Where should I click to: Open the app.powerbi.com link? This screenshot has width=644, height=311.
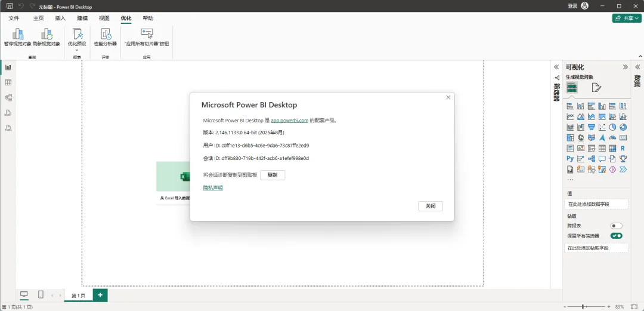[x=290, y=121]
